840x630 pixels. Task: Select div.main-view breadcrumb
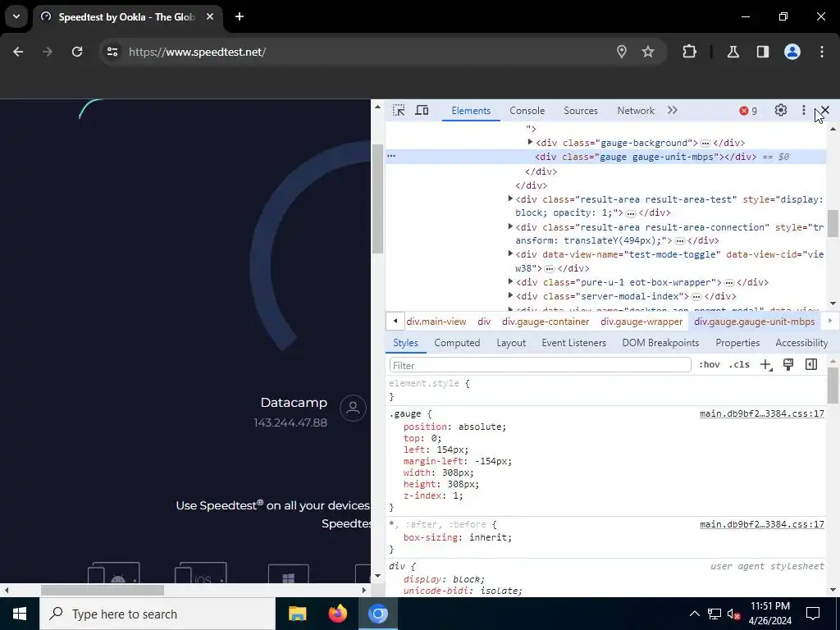pos(436,322)
